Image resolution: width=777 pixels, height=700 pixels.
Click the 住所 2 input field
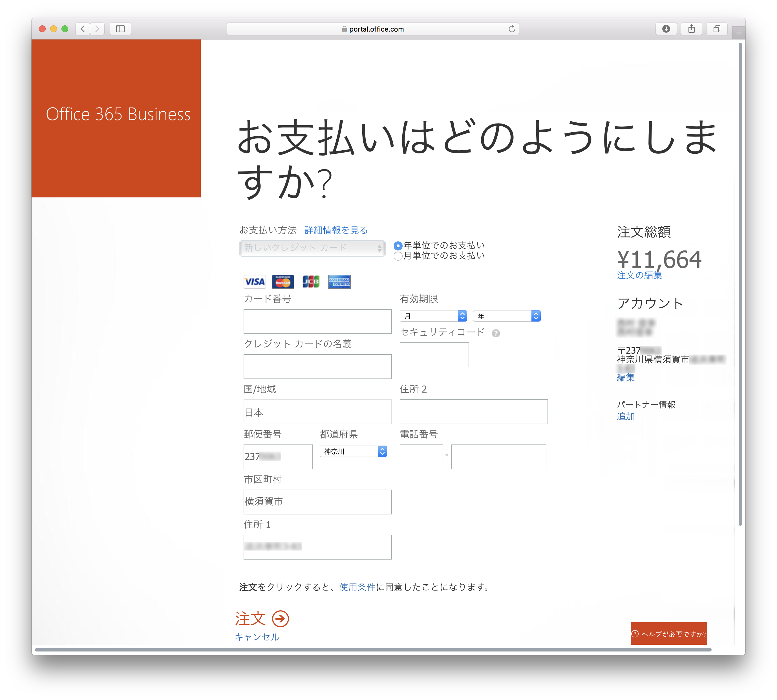click(x=474, y=411)
